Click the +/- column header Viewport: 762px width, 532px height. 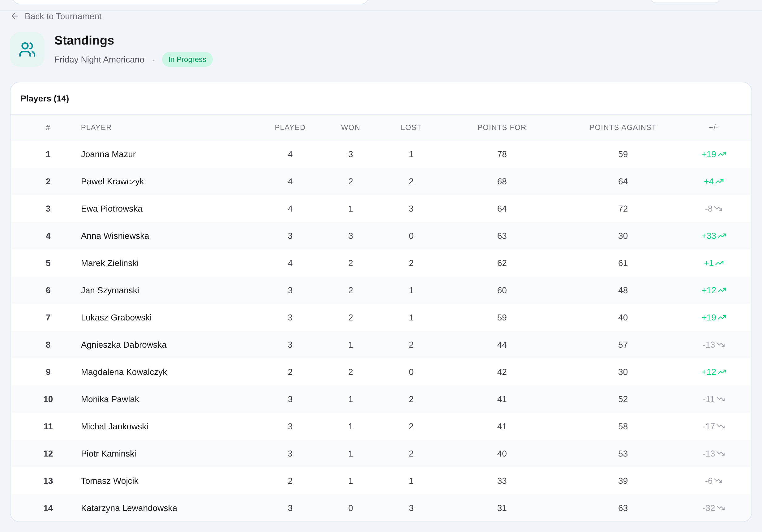click(x=713, y=127)
